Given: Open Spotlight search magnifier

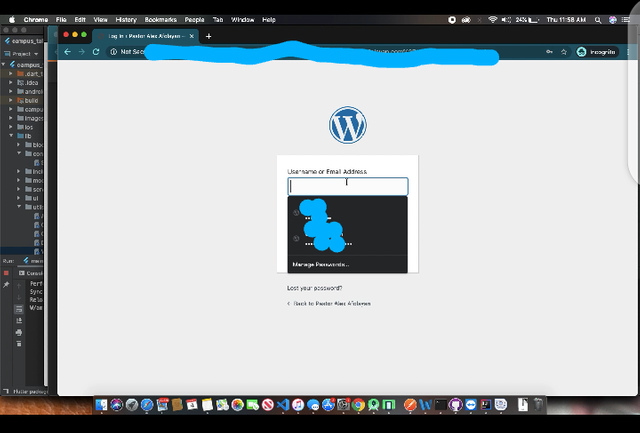Looking at the screenshot, I should 598,20.
